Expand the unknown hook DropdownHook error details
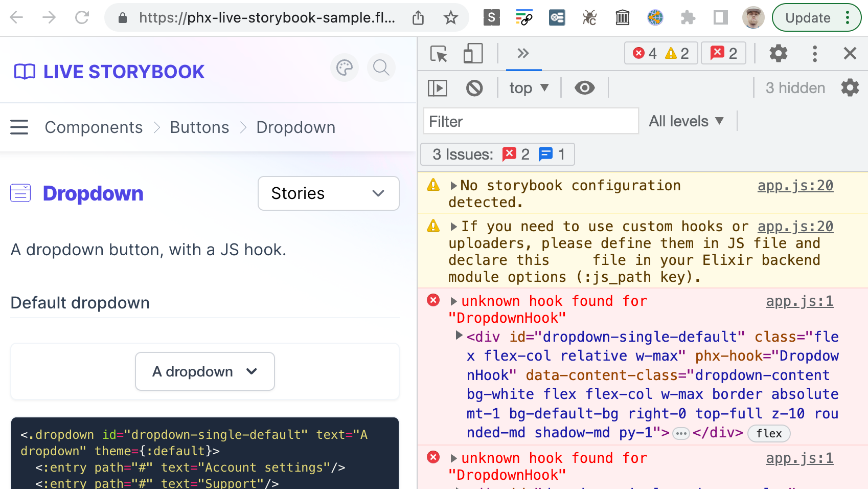Screen dimensions: 868x489 [x=453, y=301]
